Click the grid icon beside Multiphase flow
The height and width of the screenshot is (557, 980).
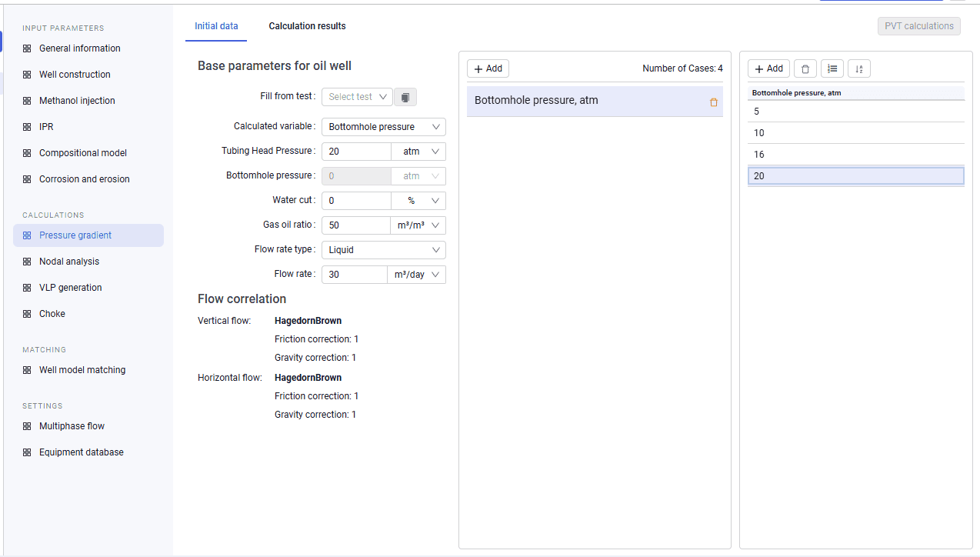[27, 426]
